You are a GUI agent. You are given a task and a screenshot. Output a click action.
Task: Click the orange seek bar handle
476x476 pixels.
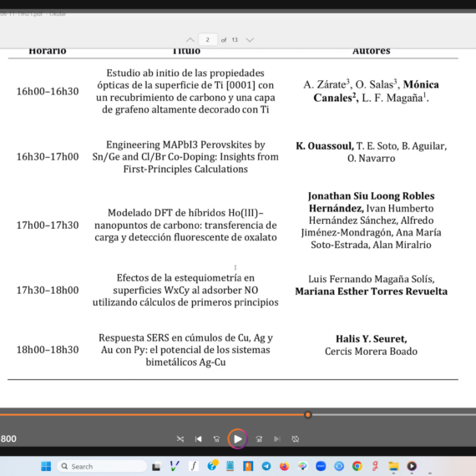click(x=308, y=415)
